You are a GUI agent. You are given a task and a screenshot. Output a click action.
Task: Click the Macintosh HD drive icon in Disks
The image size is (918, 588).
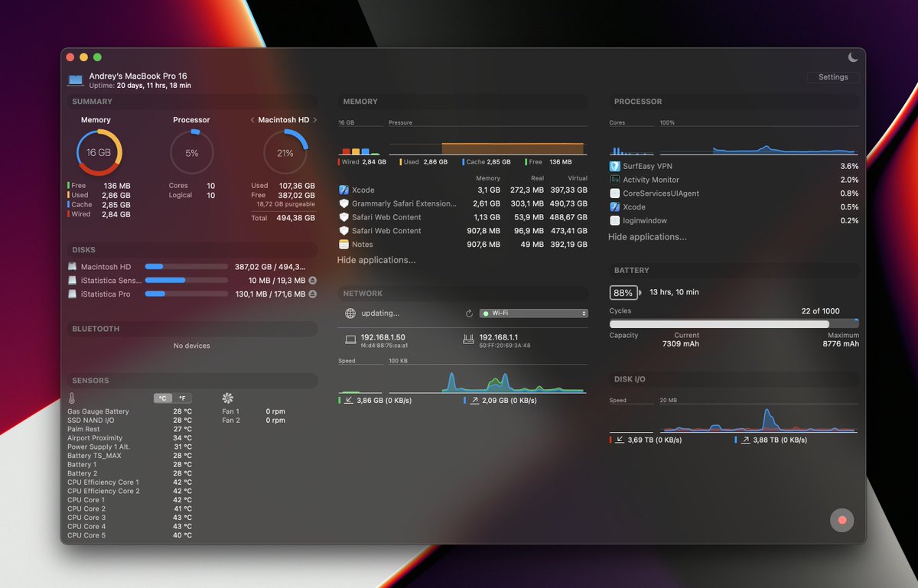(72, 267)
